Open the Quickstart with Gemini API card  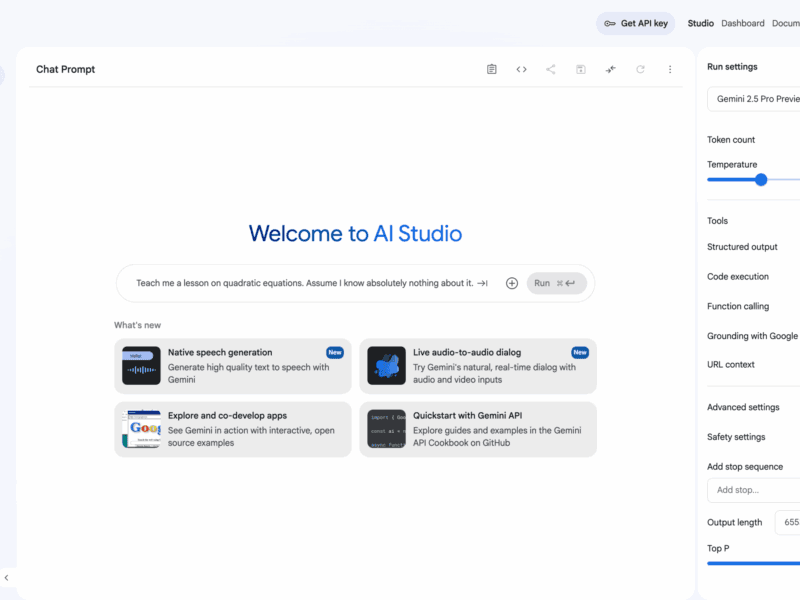(x=478, y=429)
